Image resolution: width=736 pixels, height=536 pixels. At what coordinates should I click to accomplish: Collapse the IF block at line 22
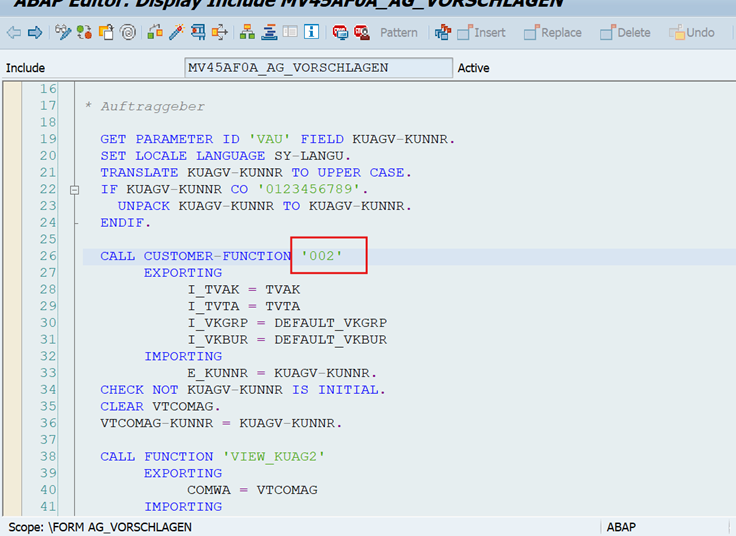click(74, 190)
